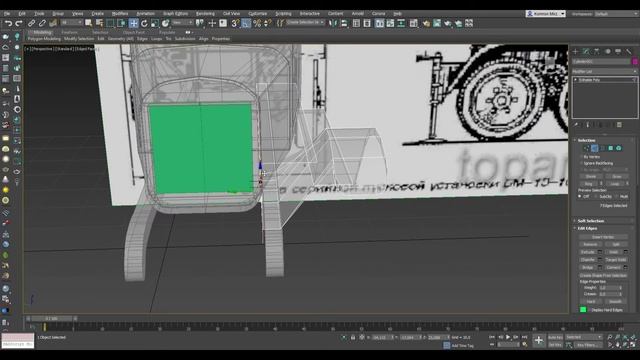The image size is (640, 360).
Task: Click the Weight value field
Action: pyautogui.click(x=608, y=288)
